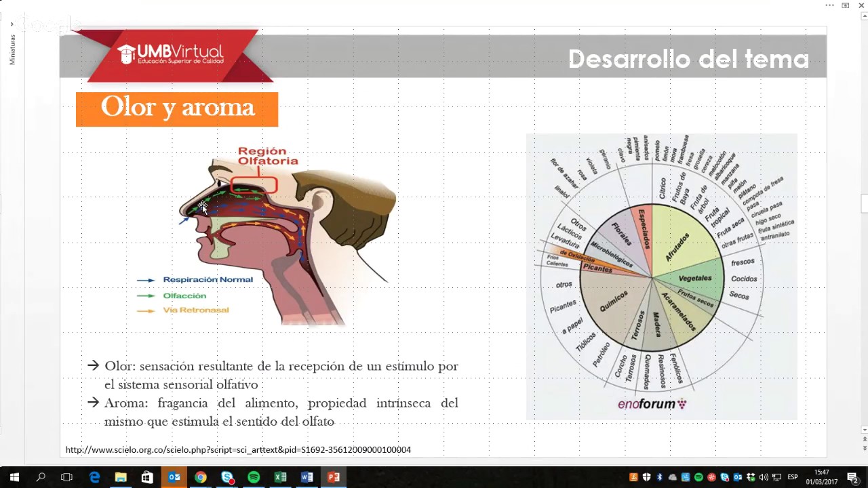Click 'Desarrollo del tema' header text
Viewport: 868px width, 488px height.
coord(688,59)
